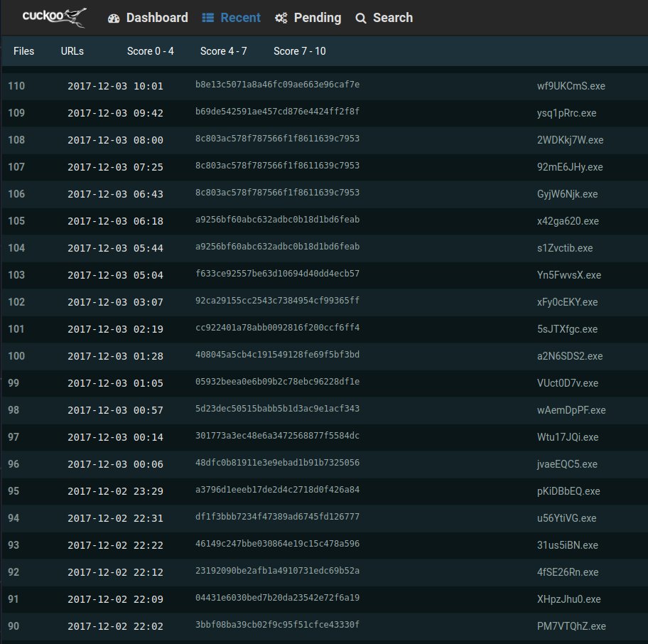Open analysis 92mE6JHy.exe
This screenshot has height=644, width=648.
click(x=570, y=167)
